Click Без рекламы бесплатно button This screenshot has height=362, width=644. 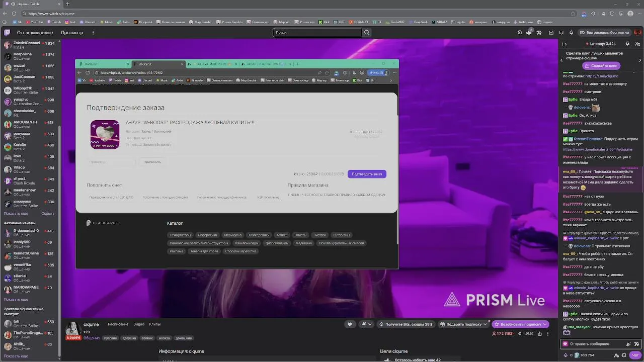(604, 33)
